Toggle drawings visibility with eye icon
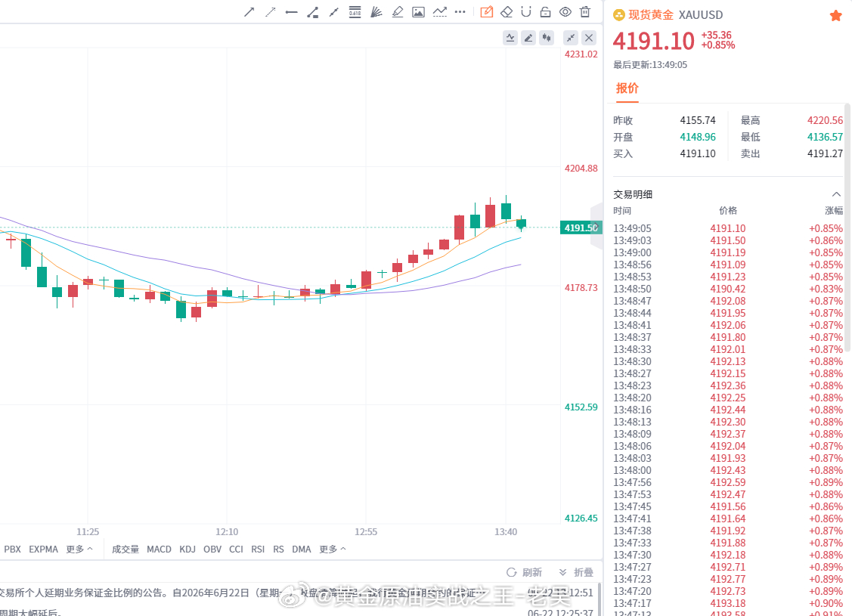The height and width of the screenshot is (616, 852). tap(565, 12)
